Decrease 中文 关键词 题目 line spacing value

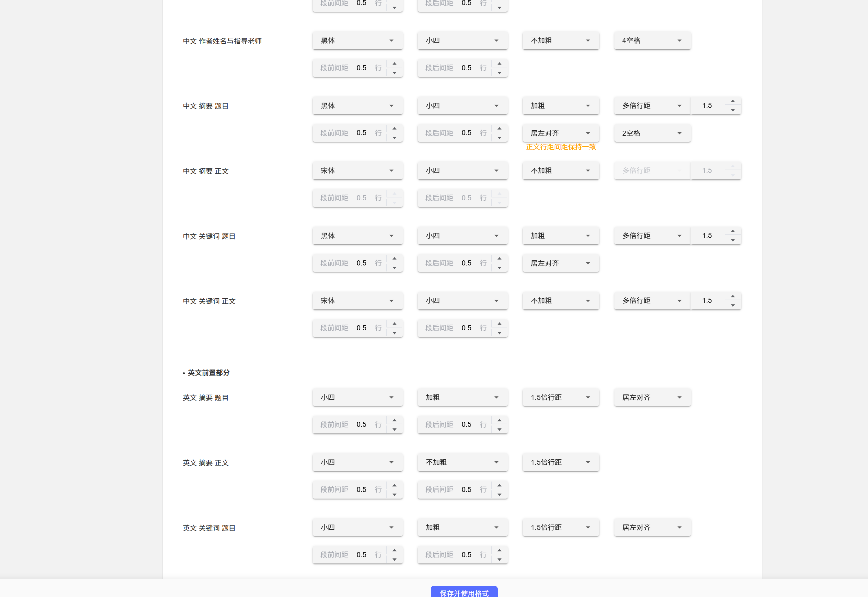click(733, 240)
